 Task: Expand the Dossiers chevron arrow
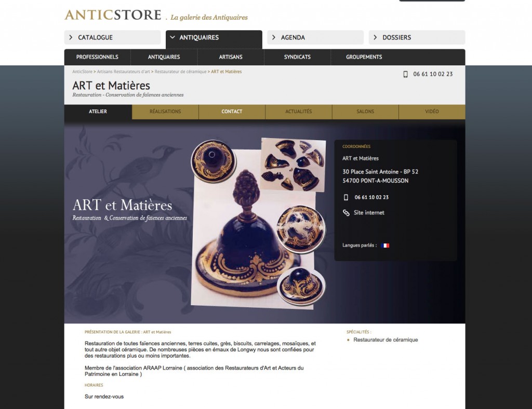pos(375,37)
